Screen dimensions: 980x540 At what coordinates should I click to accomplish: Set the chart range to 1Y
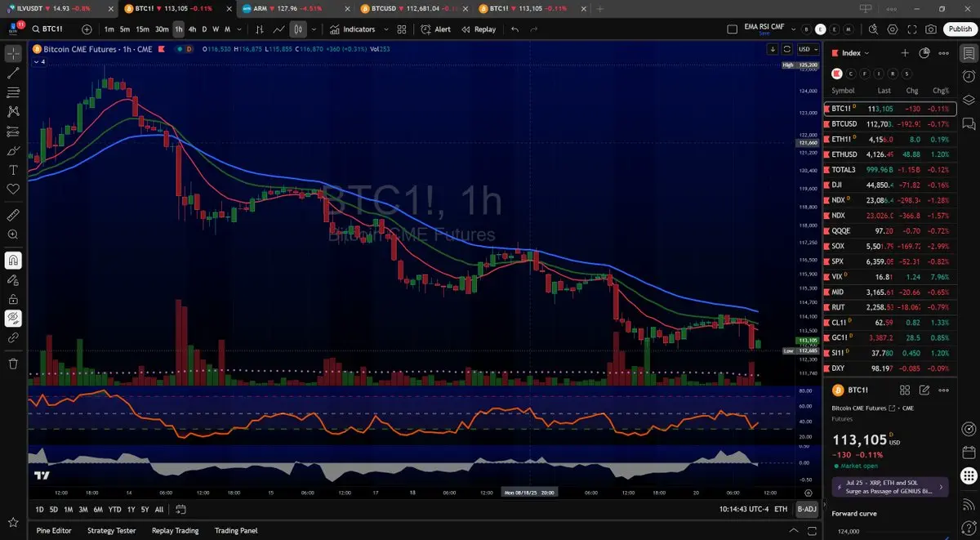pyautogui.click(x=131, y=509)
